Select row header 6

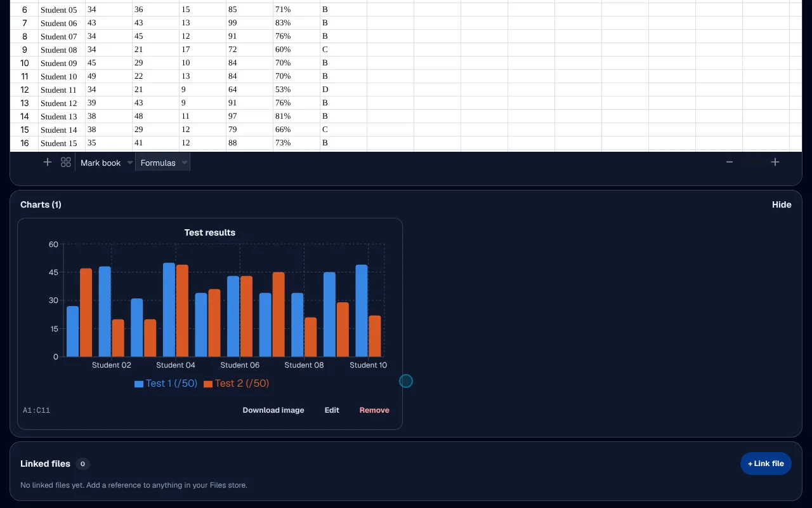point(24,10)
